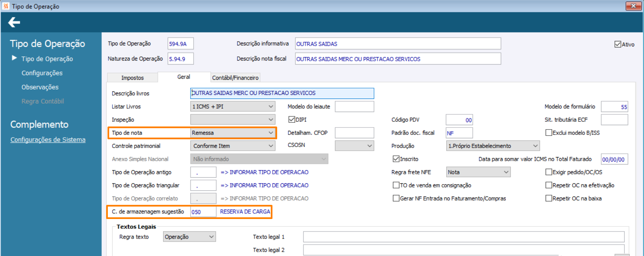Open the Listar Livros dropdown
This screenshot has width=644, height=256.
click(233, 106)
